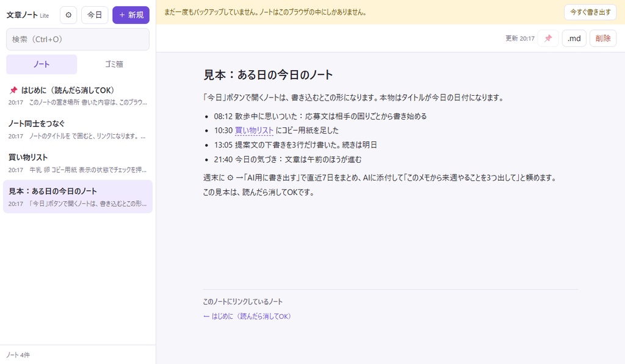Click the ノート 4件 status text
Image resolution: width=625 pixels, height=364 pixels.
pos(18,355)
